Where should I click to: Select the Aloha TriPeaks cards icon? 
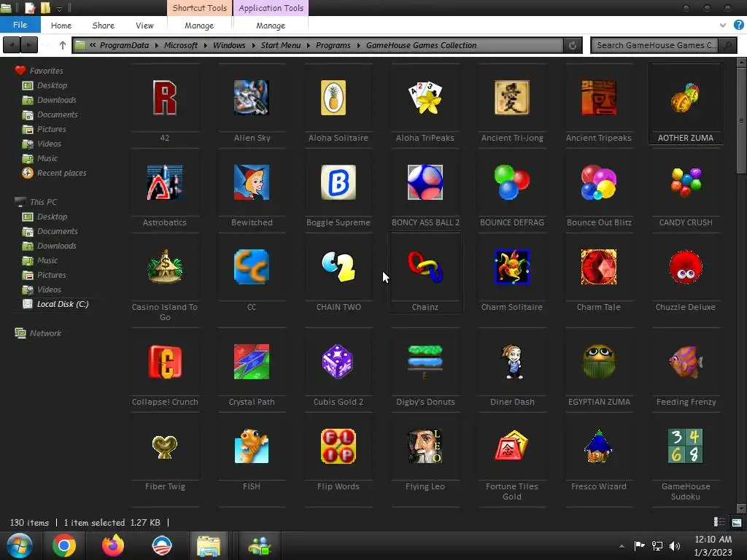coord(425,98)
